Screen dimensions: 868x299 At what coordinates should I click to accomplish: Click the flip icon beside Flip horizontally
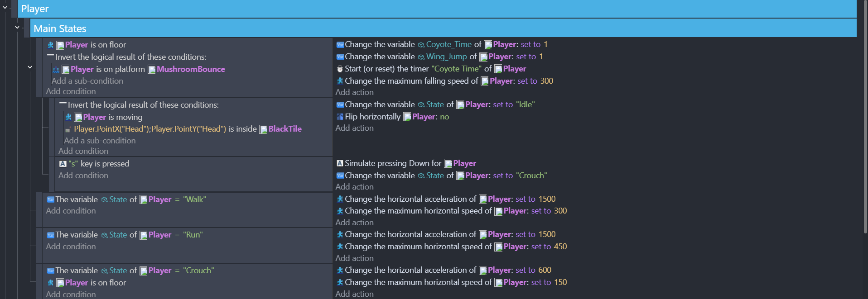pyautogui.click(x=340, y=117)
